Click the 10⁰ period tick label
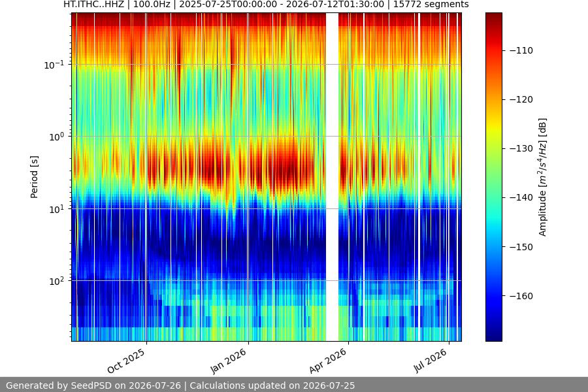588x392 pixels. tap(57, 137)
